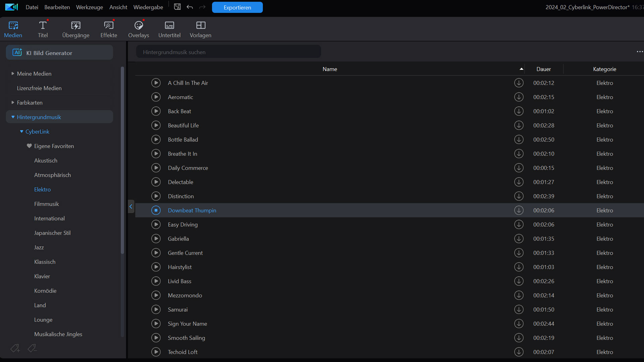
Task: Click the sidebar vertical scrollbar
Action: click(122, 161)
